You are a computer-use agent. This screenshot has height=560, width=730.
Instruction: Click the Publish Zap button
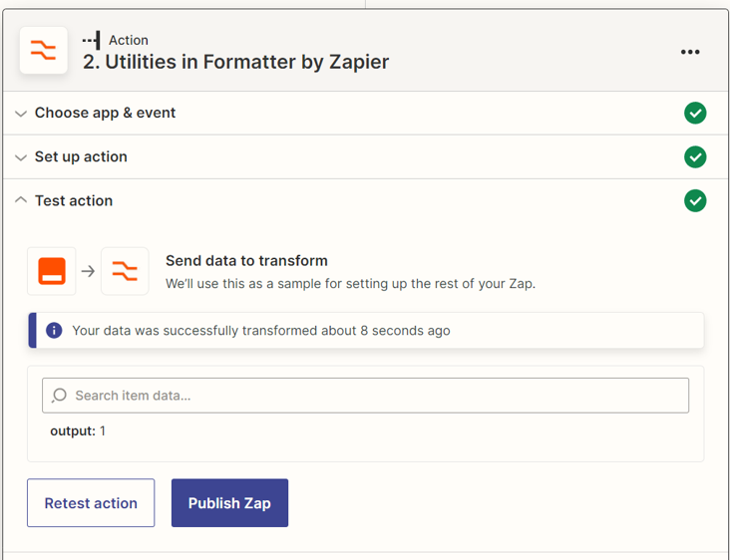[229, 503]
